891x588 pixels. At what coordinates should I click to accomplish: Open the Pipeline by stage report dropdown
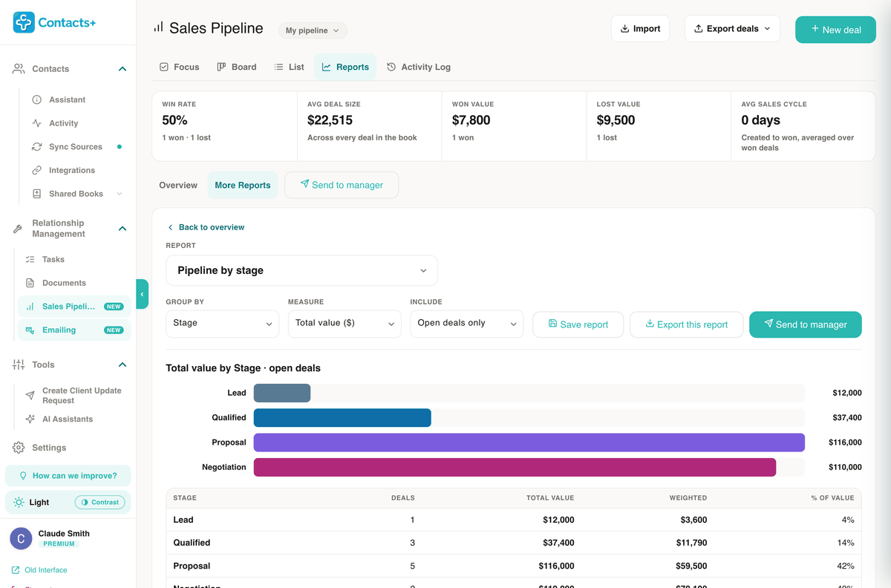click(x=301, y=271)
